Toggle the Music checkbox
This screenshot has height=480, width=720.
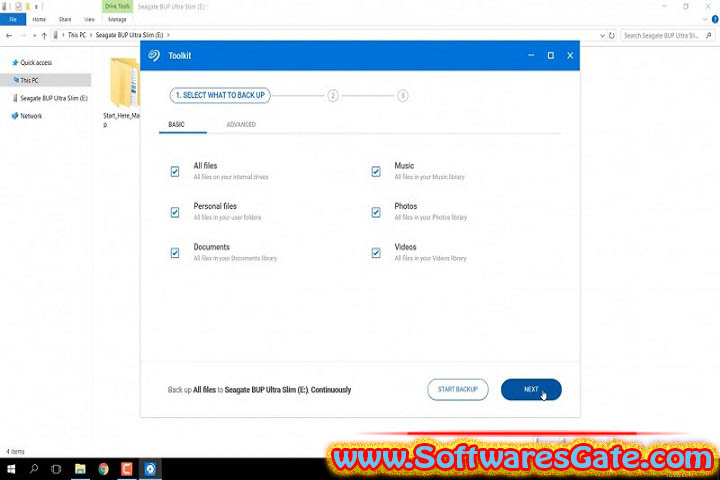coord(376,172)
